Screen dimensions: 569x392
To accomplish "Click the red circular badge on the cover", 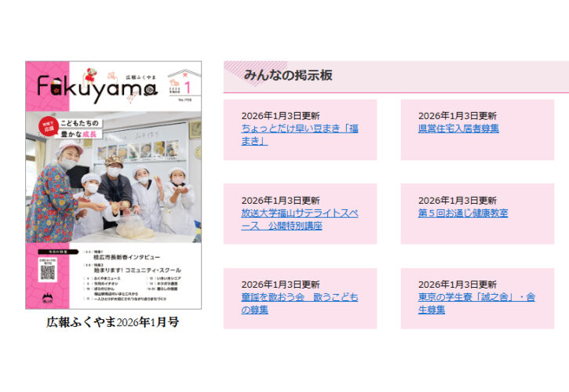I will pos(47,125).
